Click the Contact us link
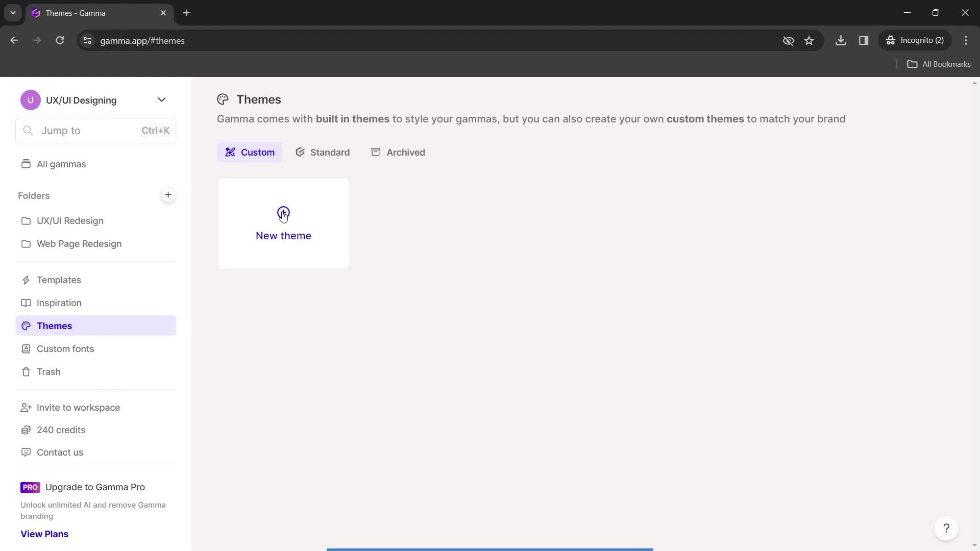The image size is (980, 551). coord(60,452)
